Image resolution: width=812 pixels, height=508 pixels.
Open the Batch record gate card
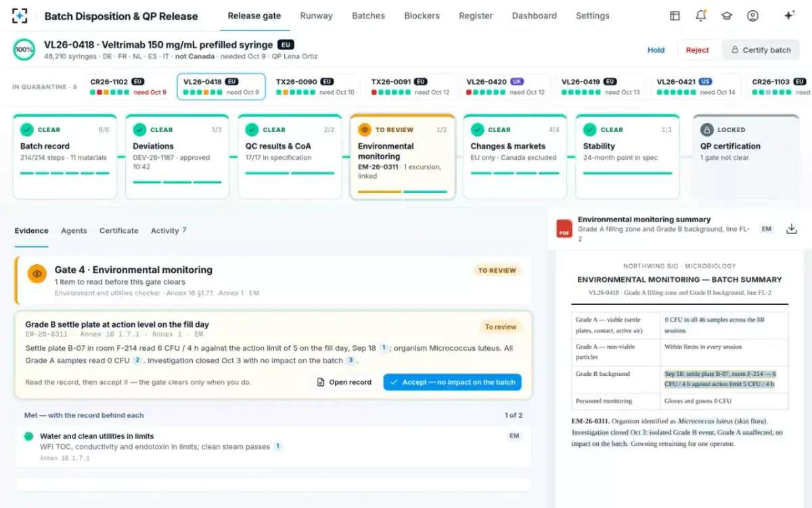tap(65, 156)
